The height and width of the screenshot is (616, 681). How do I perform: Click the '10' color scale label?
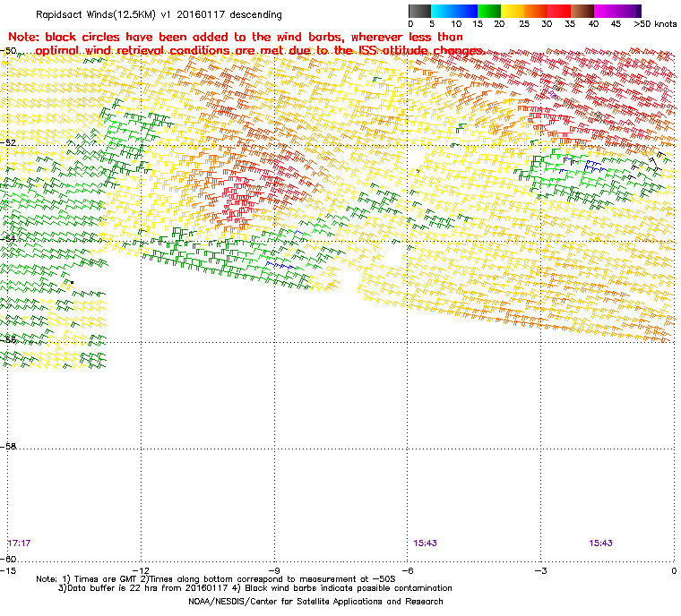click(x=455, y=24)
